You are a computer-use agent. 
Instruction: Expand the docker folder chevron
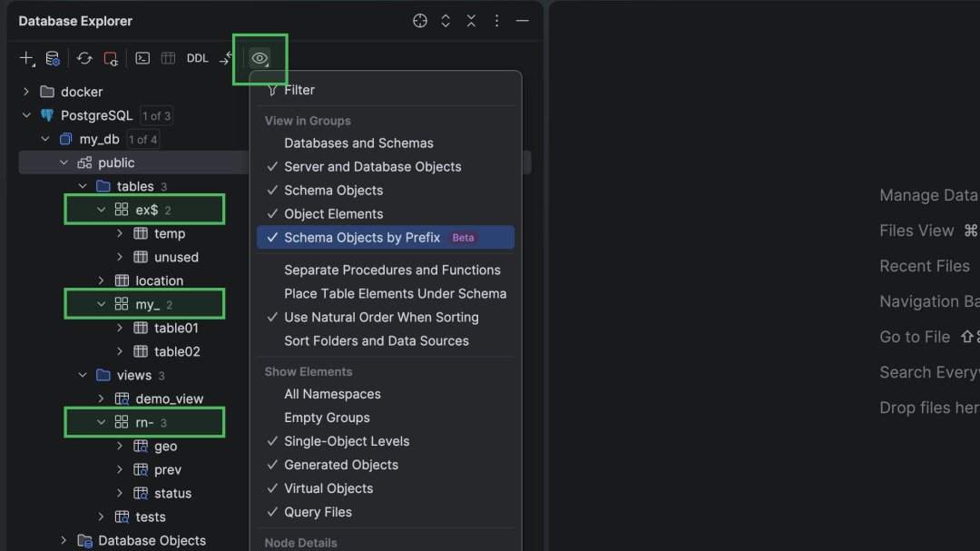tap(26, 92)
